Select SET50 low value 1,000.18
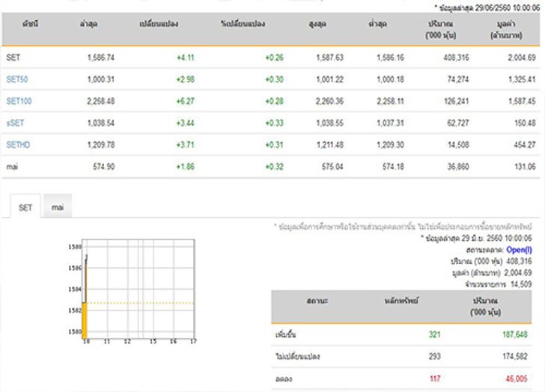Viewport: 545px width, 392px height. (390, 79)
